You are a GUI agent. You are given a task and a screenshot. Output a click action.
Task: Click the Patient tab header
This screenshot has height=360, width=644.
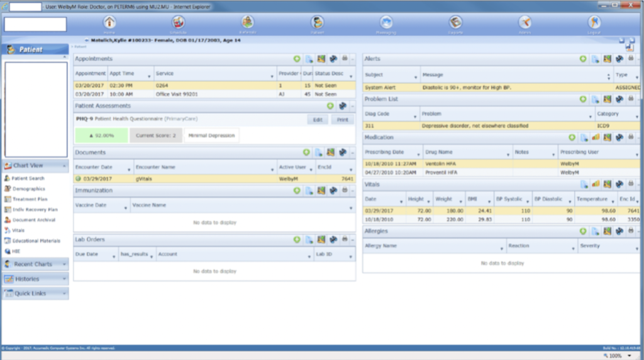click(35, 49)
